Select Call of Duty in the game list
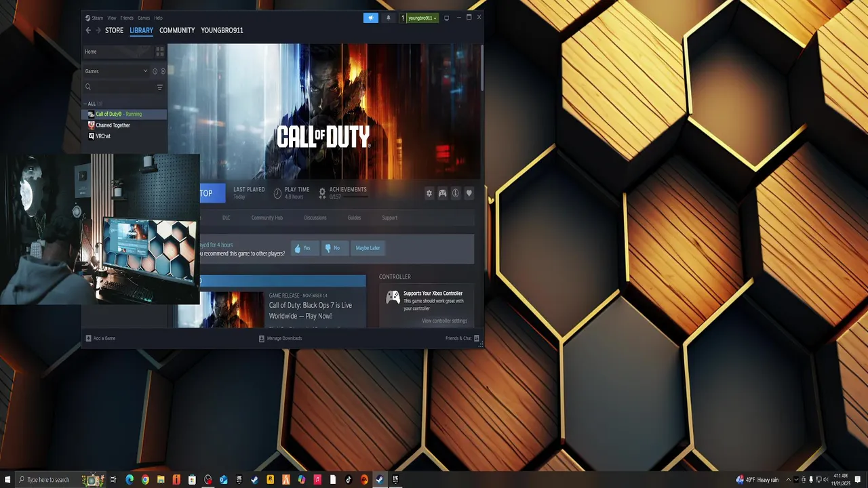Image resolution: width=868 pixels, height=488 pixels. pos(124,114)
